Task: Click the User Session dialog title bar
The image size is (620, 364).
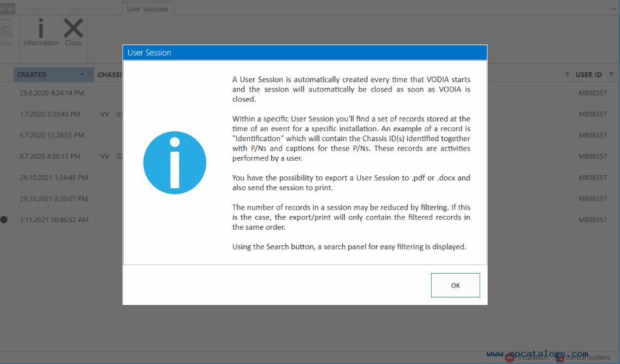Action: tap(305, 53)
